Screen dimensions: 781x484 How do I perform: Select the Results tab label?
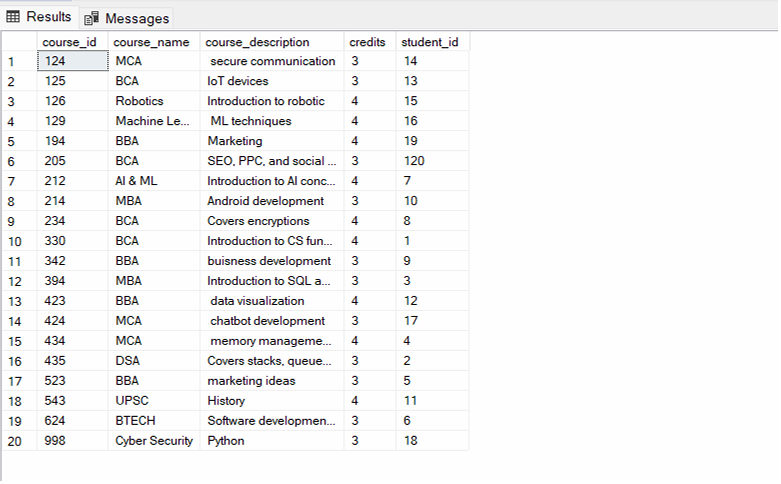[x=48, y=17]
